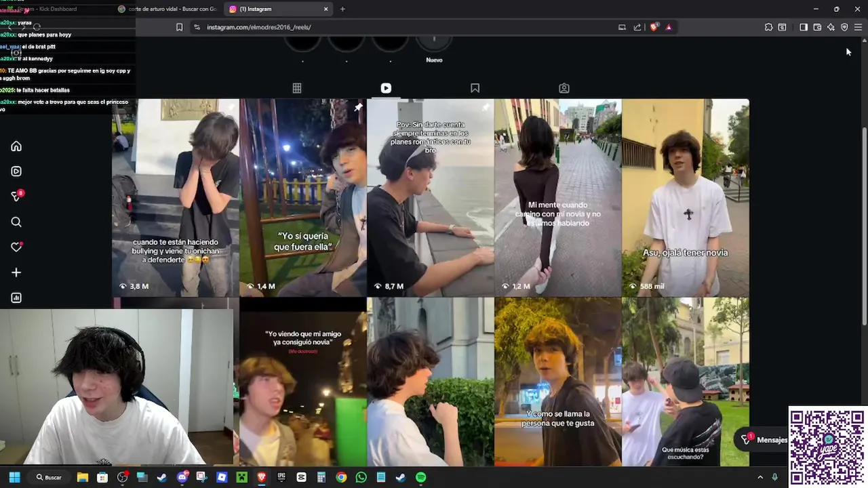The width and height of the screenshot is (868, 488).
Task: Open the Brave Shields lion icon
Action: point(654,27)
